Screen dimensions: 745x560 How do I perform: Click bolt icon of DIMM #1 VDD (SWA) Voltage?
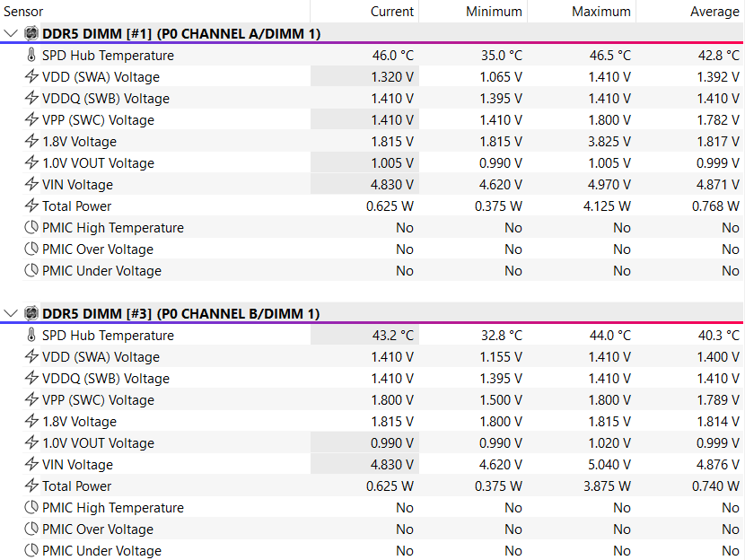(x=31, y=76)
